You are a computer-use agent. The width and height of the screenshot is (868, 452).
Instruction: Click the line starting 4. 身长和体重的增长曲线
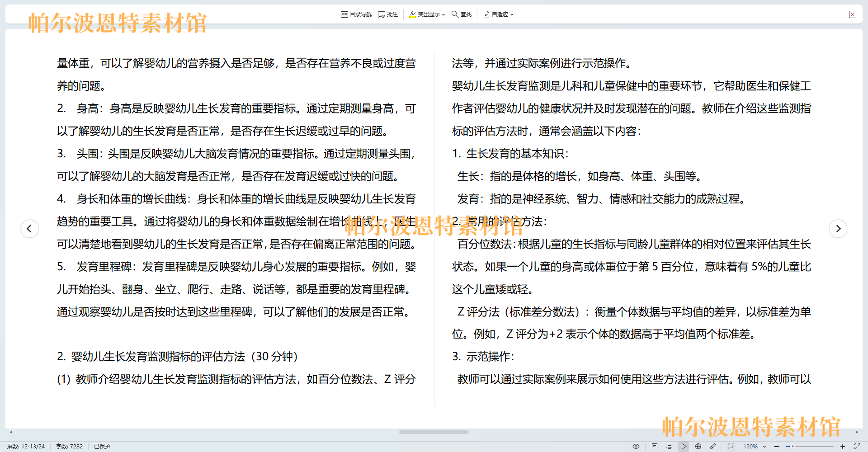236,199
